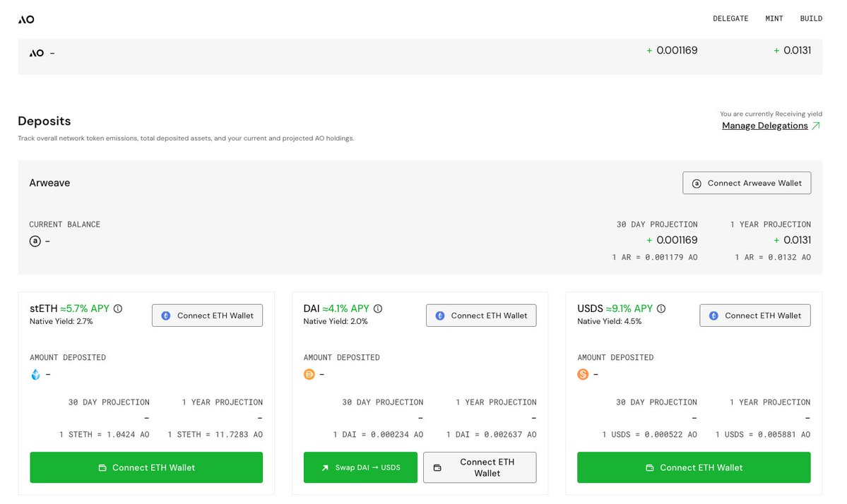Go to the MINT page
Image resolution: width=847 pixels, height=504 pixels.
(774, 18)
